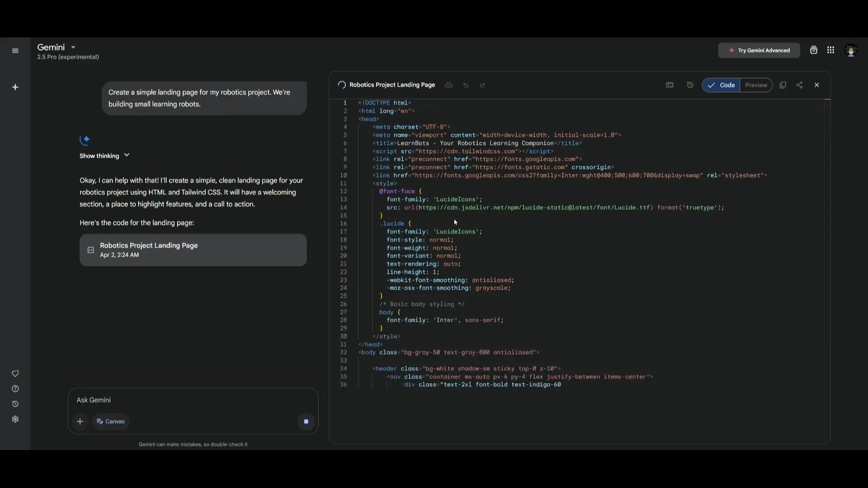This screenshot has height=488, width=868.
Task: Open the shopping bag icon in top bar
Action: (813, 50)
